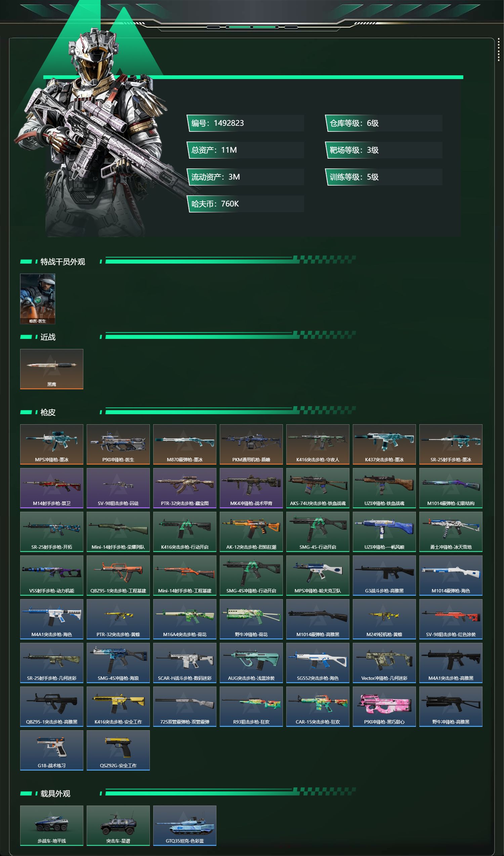
Task: Select the G18-战术练习 pistol skin card
Action: coord(52,750)
